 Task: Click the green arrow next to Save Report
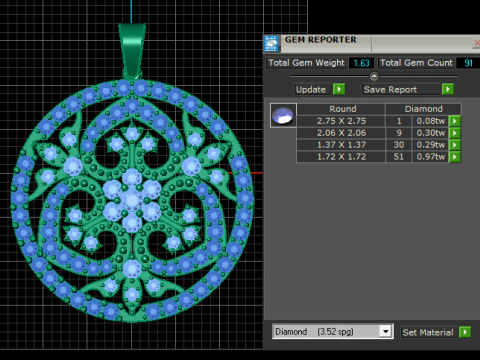pyautogui.click(x=448, y=89)
